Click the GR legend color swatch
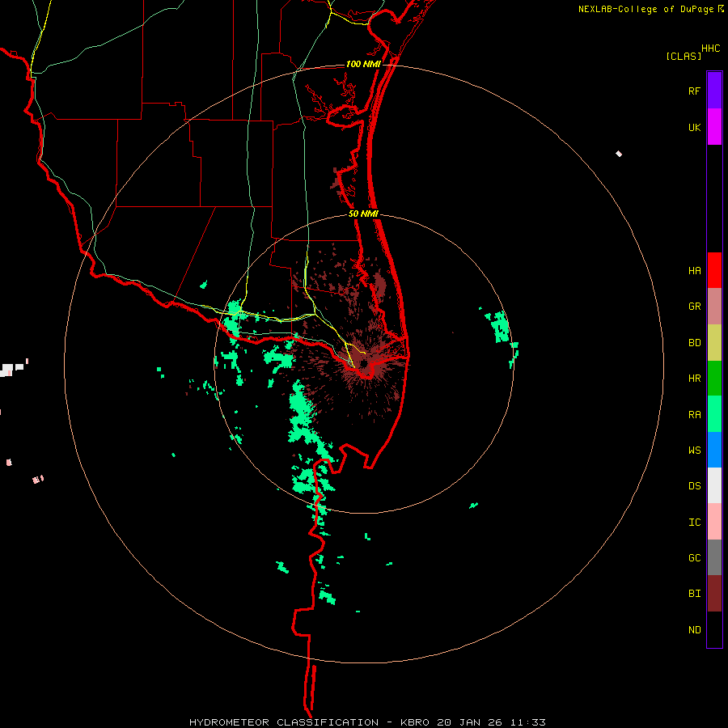This screenshot has height=728, width=728. (714, 307)
